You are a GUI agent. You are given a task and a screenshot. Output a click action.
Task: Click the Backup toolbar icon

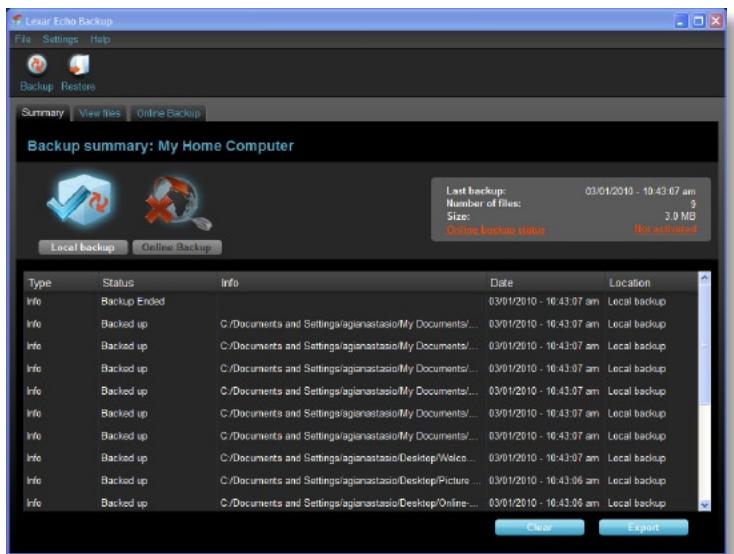(x=37, y=65)
